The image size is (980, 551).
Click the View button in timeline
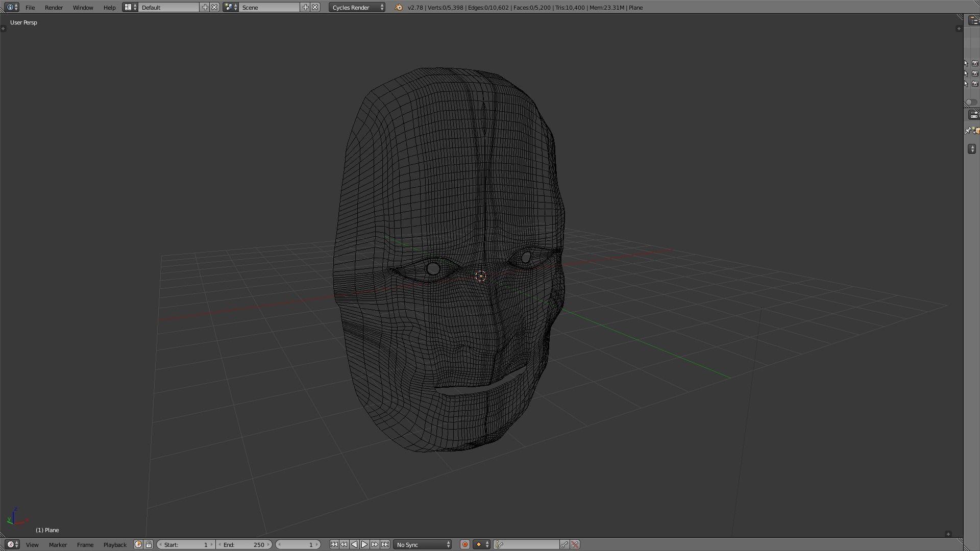click(x=32, y=544)
